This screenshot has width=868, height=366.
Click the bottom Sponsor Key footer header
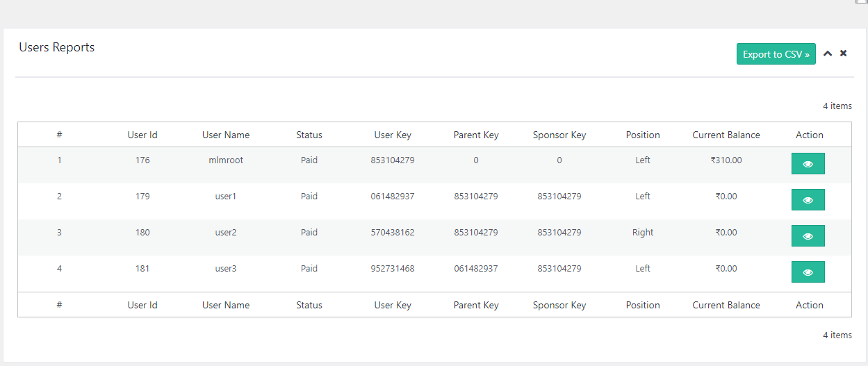tap(559, 305)
